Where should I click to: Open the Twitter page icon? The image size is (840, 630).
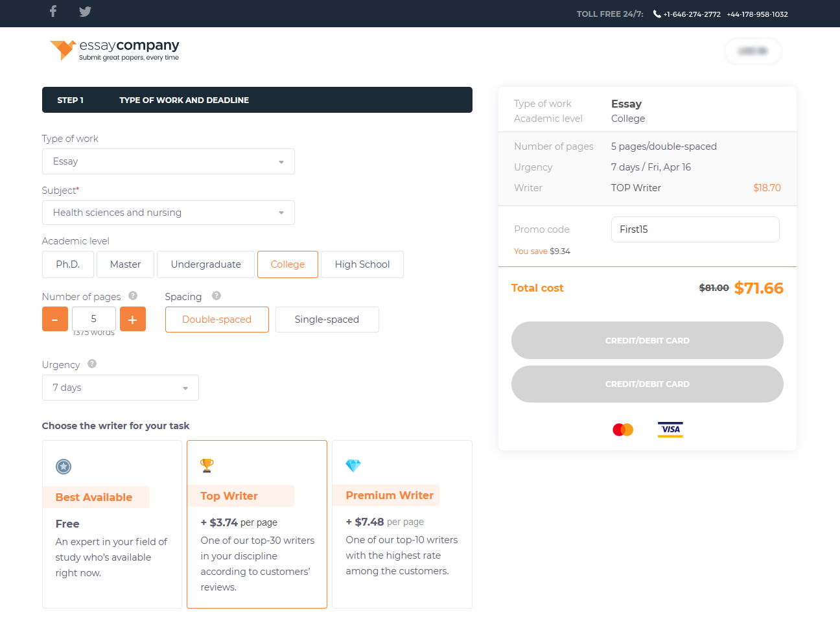(x=85, y=11)
